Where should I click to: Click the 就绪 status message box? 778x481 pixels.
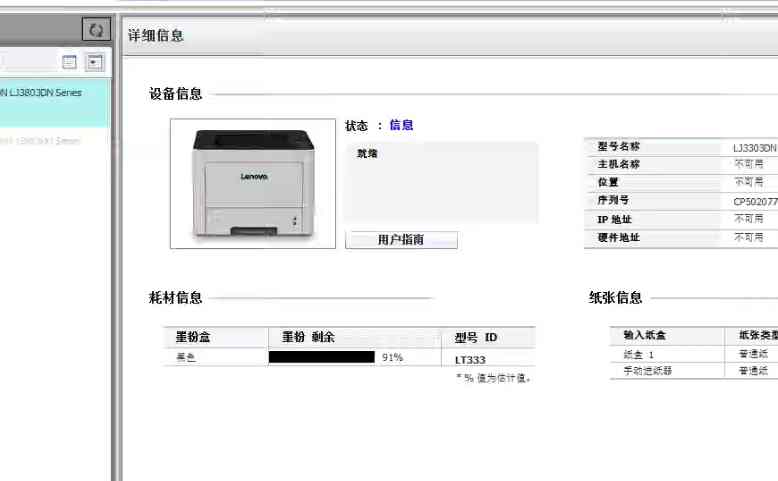click(x=440, y=181)
